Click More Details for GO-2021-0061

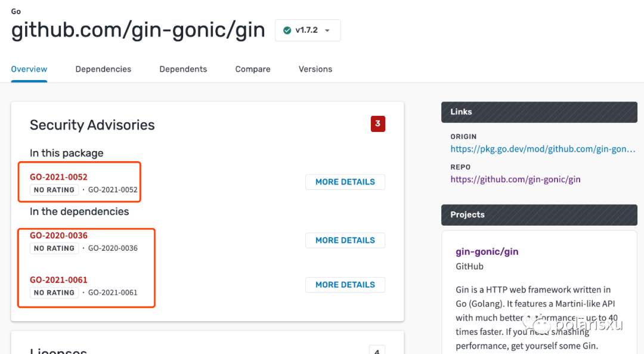pyautogui.click(x=345, y=285)
